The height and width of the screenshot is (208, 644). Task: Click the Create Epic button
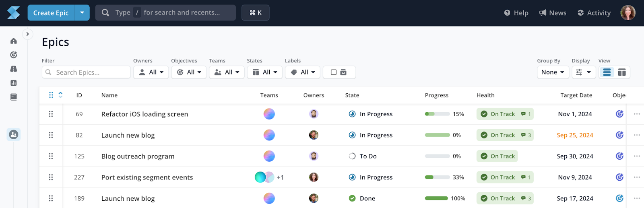[51, 13]
